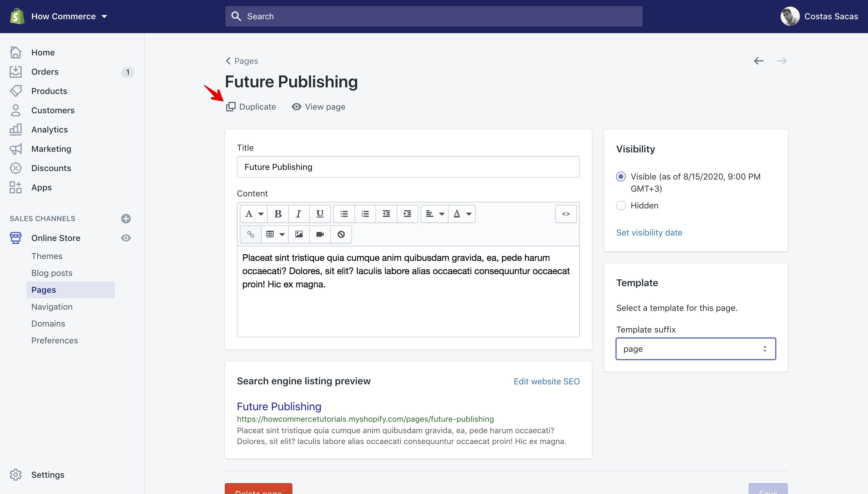Toggle underline formatting
Screen dimensions: 868x494
(320, 214)
